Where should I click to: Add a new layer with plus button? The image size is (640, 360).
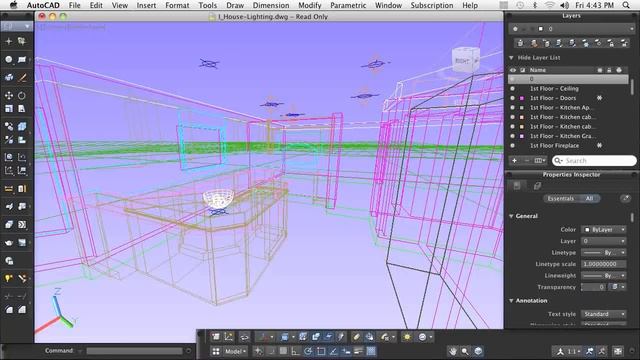point(514,161)
